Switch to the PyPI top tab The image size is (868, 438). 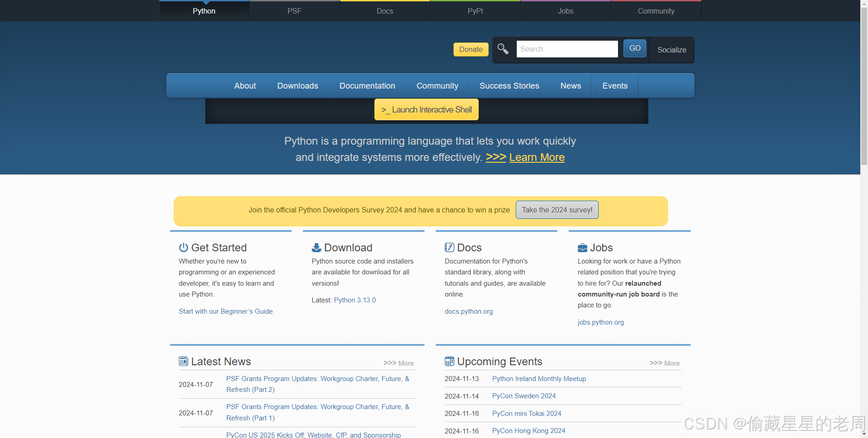475,11
